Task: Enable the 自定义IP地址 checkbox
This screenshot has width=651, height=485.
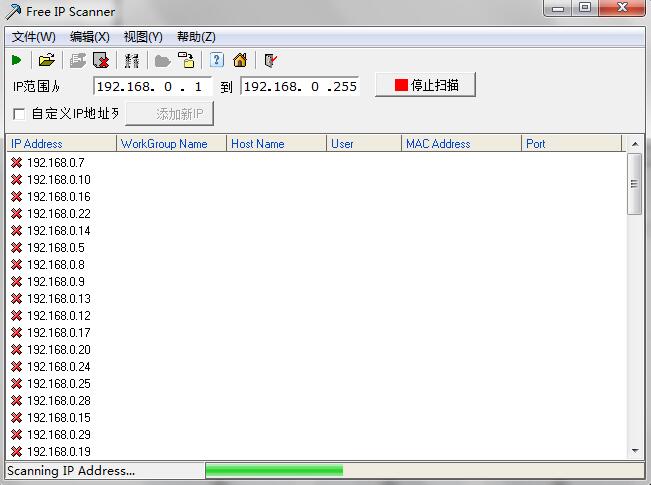Action: pyautogui.click(x=19, y=114)
